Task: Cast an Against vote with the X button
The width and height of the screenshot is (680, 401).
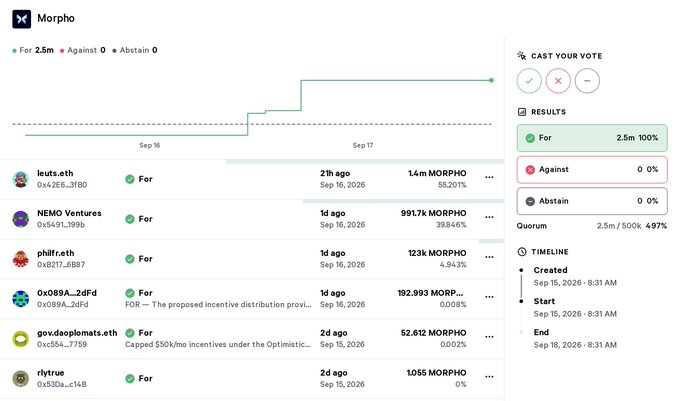Action: 558,81
